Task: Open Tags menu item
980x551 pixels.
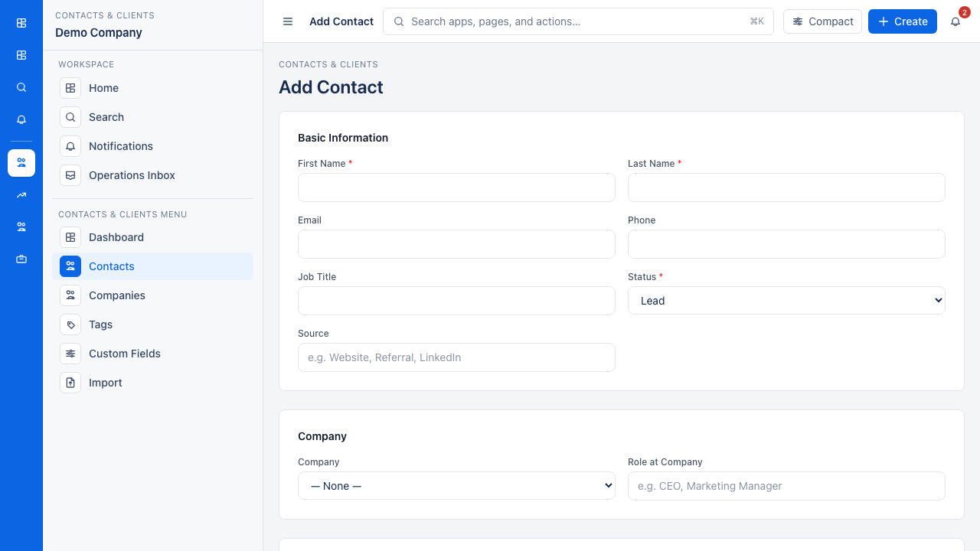Action: coord(152,324)
